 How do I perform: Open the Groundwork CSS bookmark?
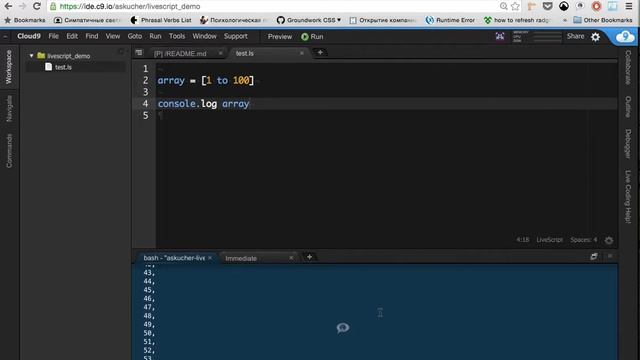[x=309, y=20]
